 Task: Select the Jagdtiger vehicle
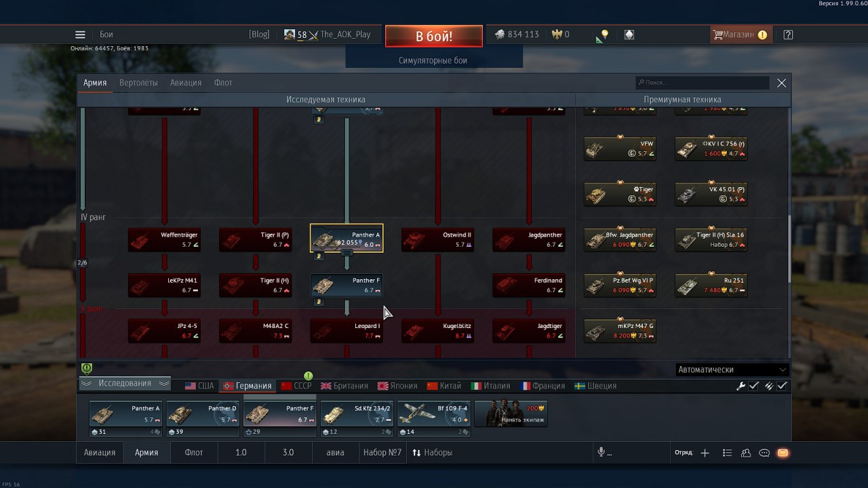pos(528,331)
